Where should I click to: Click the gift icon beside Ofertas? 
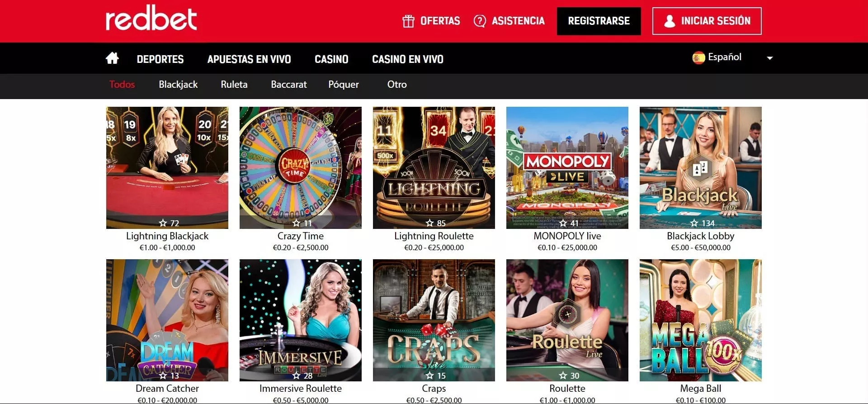click(x=408, y=21)
